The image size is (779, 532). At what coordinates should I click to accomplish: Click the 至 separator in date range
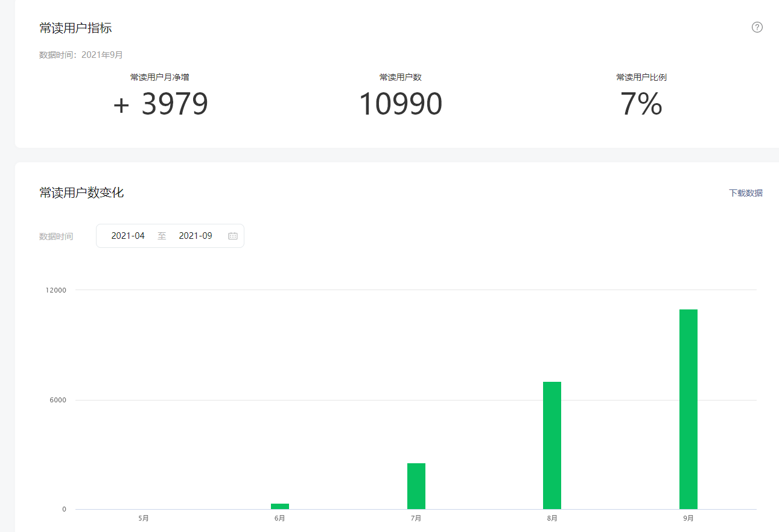click(162, 236)
